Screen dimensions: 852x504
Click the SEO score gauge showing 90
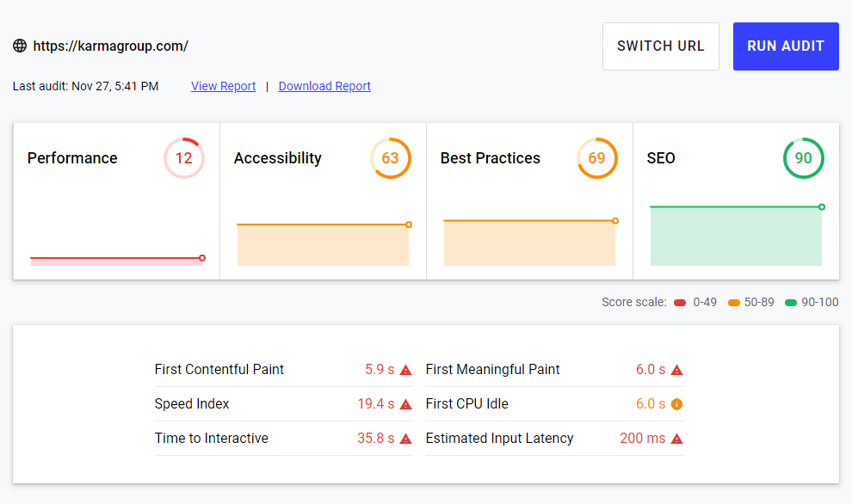(x=803, y=158)
